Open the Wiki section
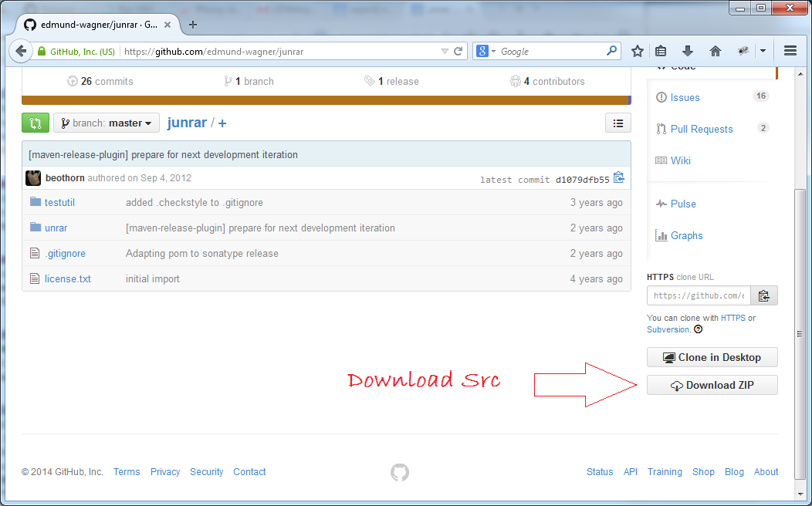 pos(681,160)
